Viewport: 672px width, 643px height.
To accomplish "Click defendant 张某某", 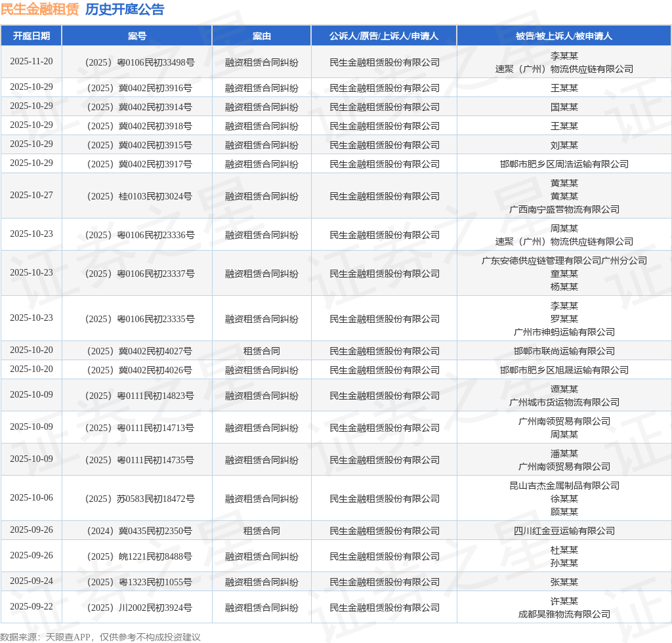I will pyautogui.click(x=564, y=582).
